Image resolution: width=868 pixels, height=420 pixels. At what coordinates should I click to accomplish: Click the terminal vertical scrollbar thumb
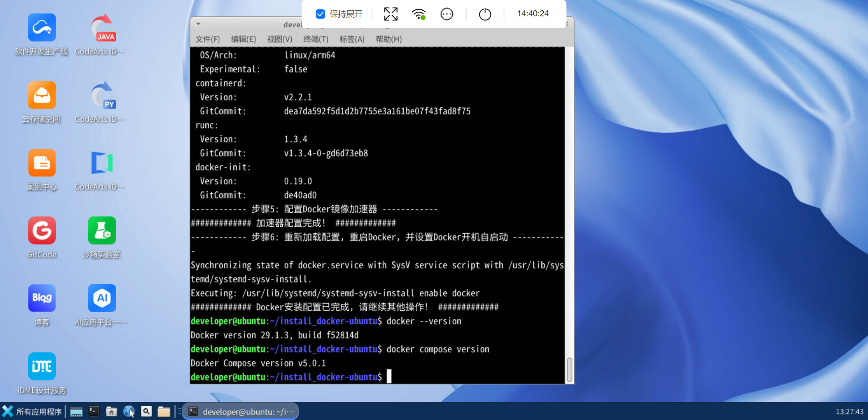(569, 370)
